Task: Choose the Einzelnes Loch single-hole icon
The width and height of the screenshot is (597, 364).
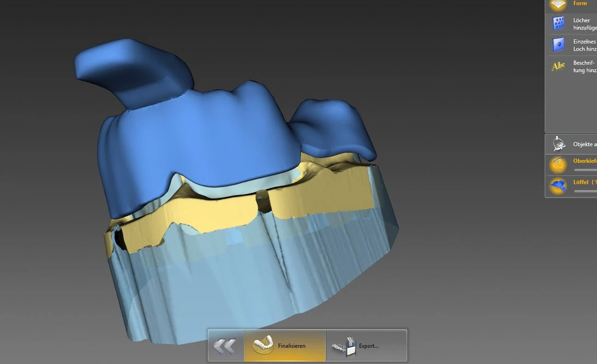Action: pos(559,45)
